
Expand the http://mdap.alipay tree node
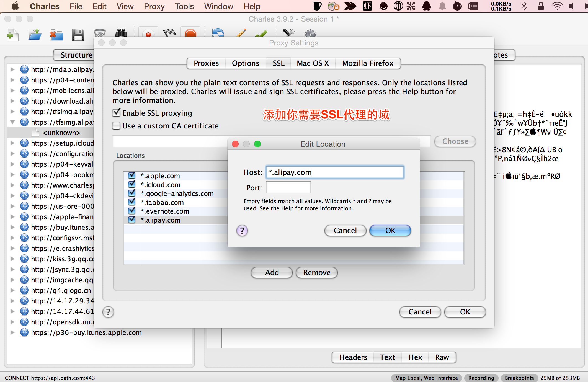click(x=12, y=69)
